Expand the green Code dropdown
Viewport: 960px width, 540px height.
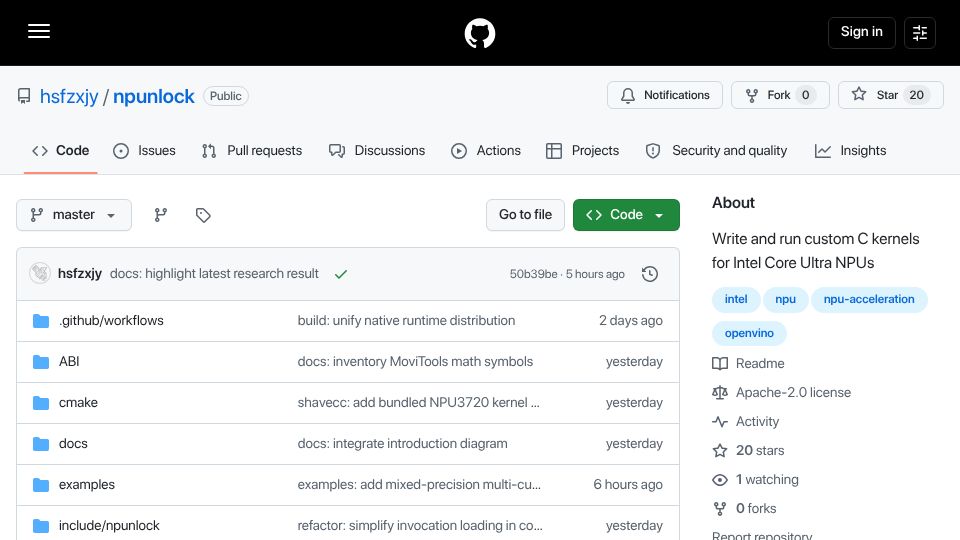(x=626, y=215)
